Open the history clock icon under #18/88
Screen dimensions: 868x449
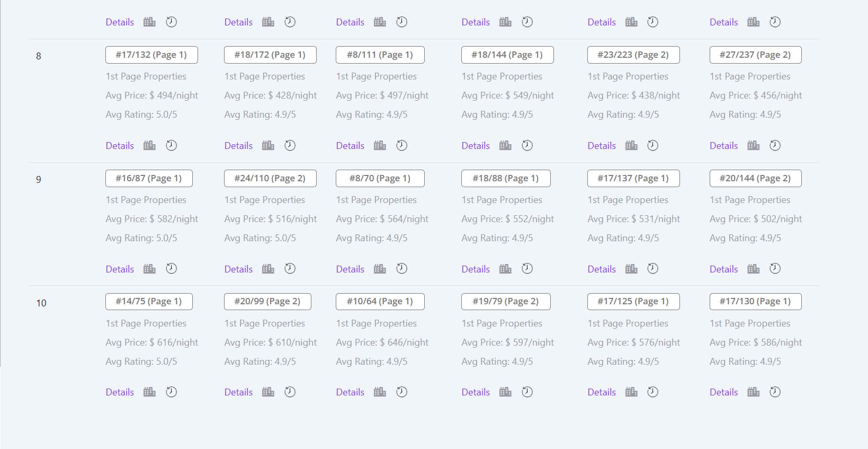(x=527, y=269)
